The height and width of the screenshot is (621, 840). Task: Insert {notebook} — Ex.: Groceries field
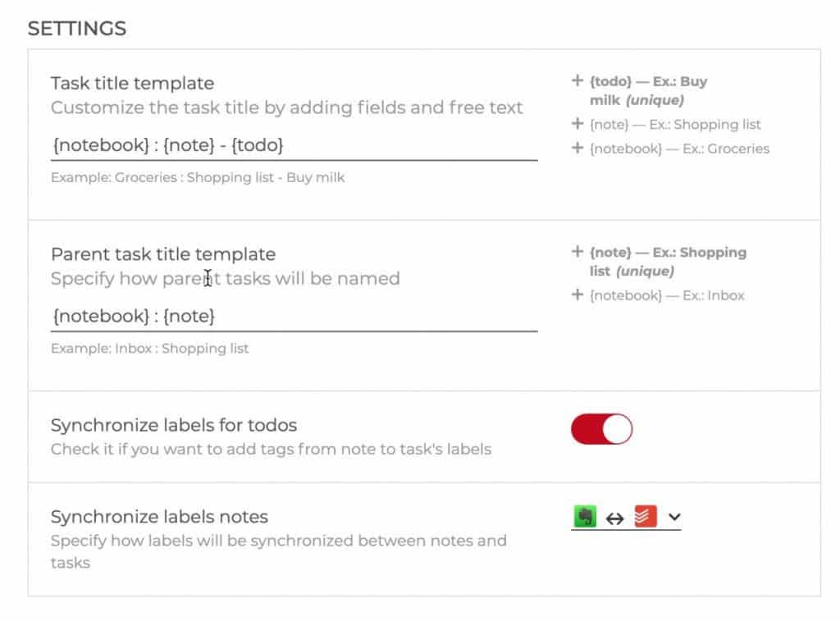pos(679,148)
